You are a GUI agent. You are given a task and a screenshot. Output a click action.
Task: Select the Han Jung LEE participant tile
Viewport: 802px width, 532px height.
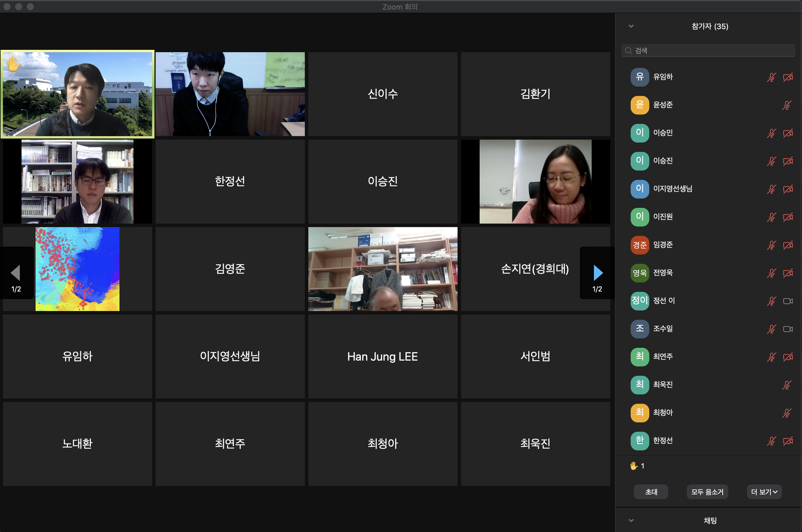[x=383, y=357]
